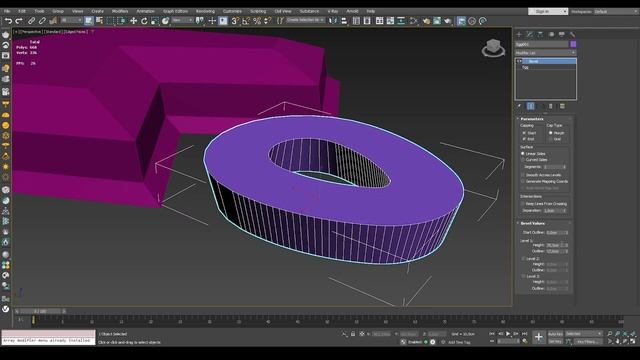Click the Pin Stack icon
This screenshot has height=360, width=640.
tap(519, 106)
